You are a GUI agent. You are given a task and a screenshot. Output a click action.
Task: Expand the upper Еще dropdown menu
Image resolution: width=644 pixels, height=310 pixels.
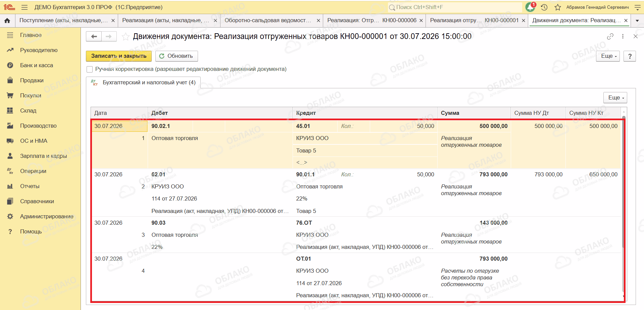tap(608, 56)
